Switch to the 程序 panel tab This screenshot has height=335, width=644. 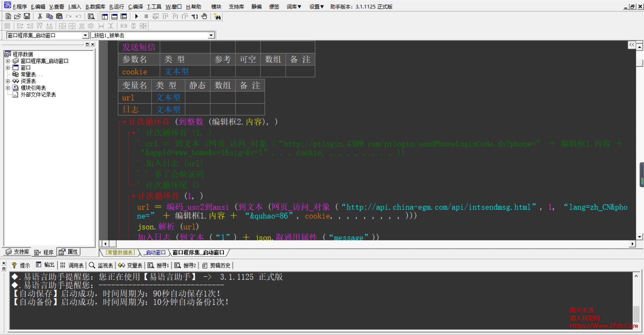[44, 252]
